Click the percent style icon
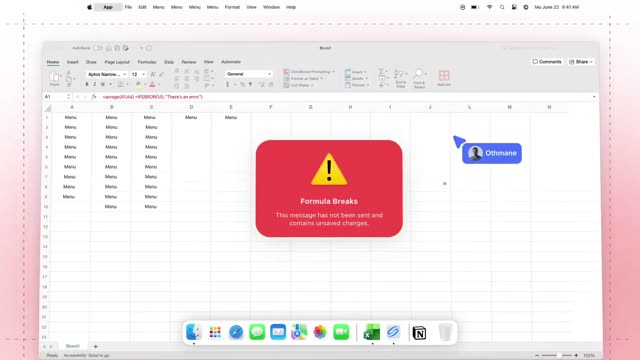 click(242, 84)
